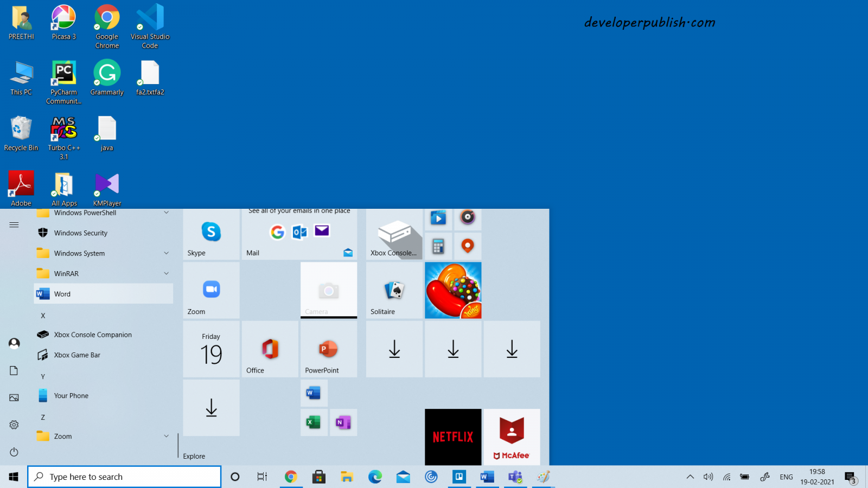868x488 pixels.
Task: Play Microsoft Solitaire Collection
Action: coord(394,290)
